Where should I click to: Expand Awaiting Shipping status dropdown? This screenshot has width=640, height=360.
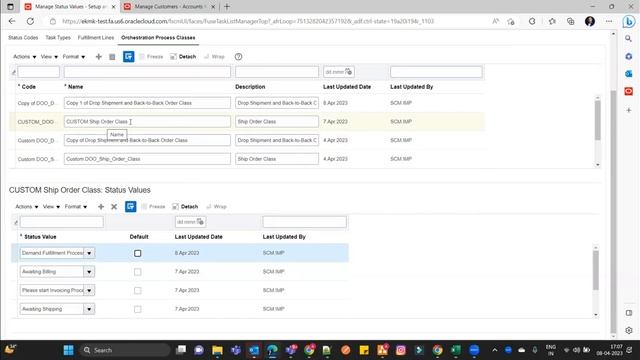tap(89, 309)
